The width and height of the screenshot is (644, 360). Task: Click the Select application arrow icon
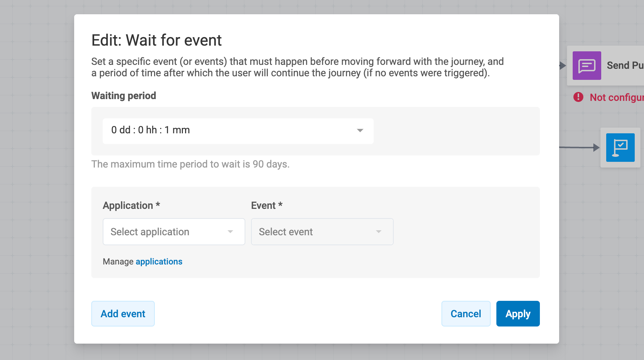coord(230,232)
